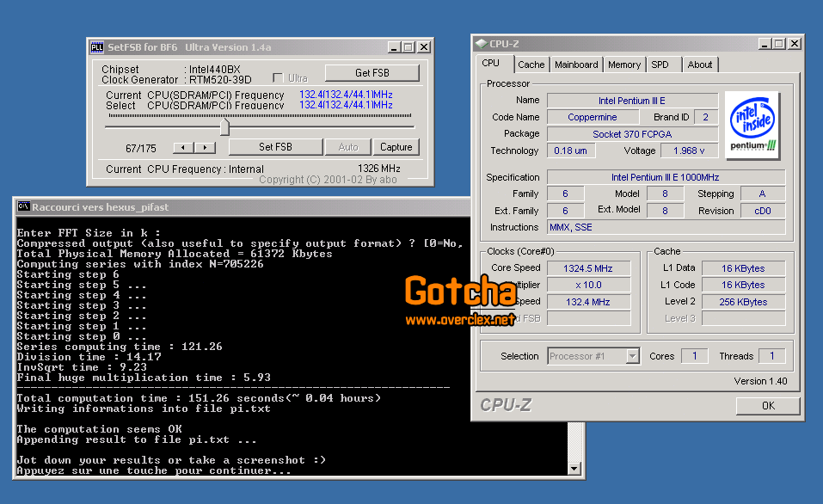Expand the Processor #1 selection dropdown
The image size is (823, 504).
point(632,356)
